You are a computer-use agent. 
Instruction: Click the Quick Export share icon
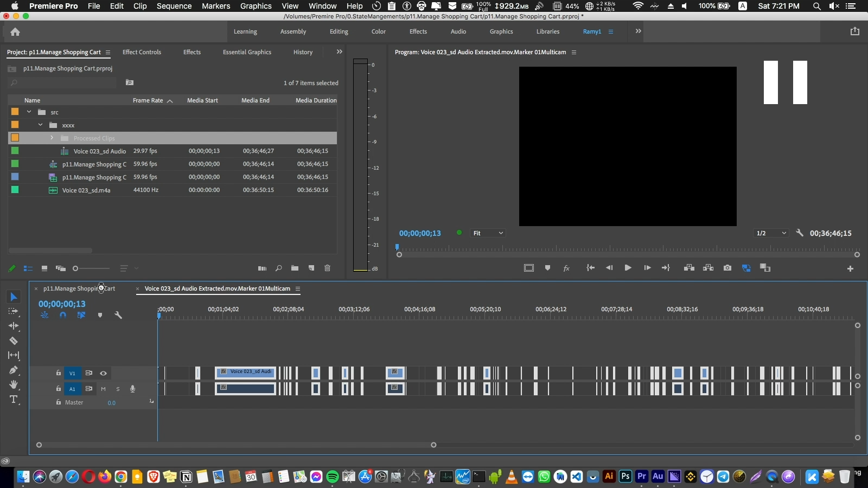click(855, 31)
